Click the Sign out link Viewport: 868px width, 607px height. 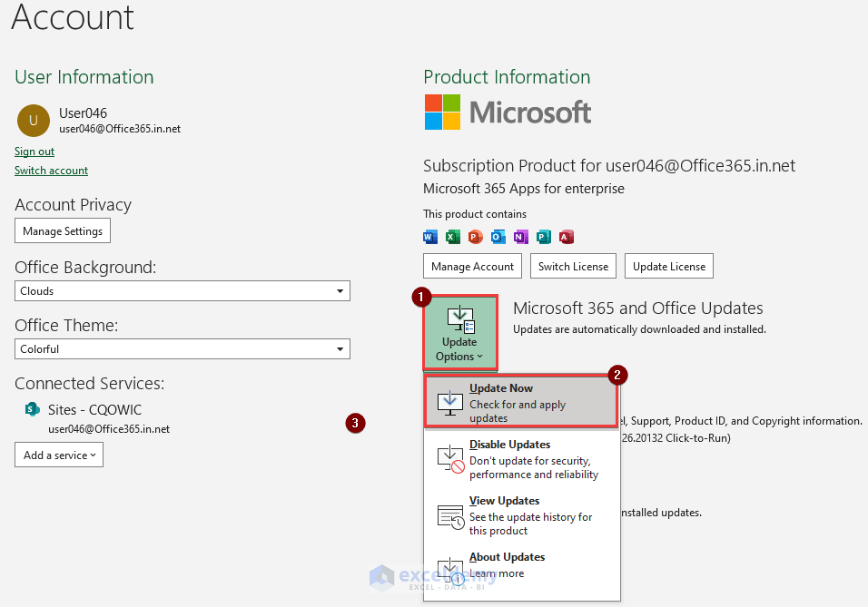(35, 152)
